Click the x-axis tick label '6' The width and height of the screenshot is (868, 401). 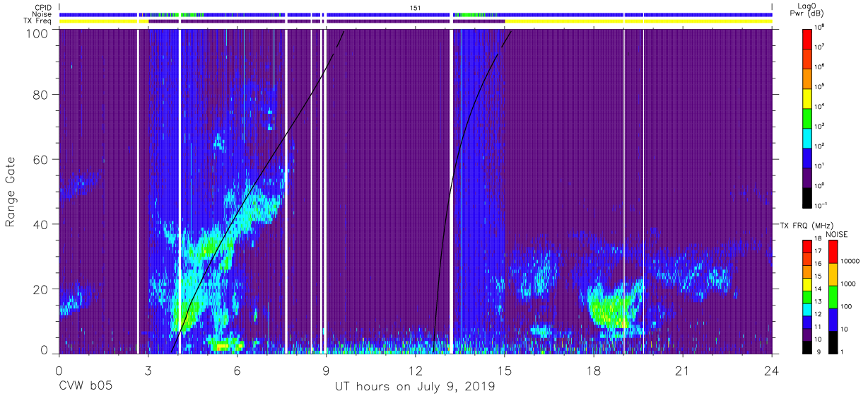click(237, 370)
